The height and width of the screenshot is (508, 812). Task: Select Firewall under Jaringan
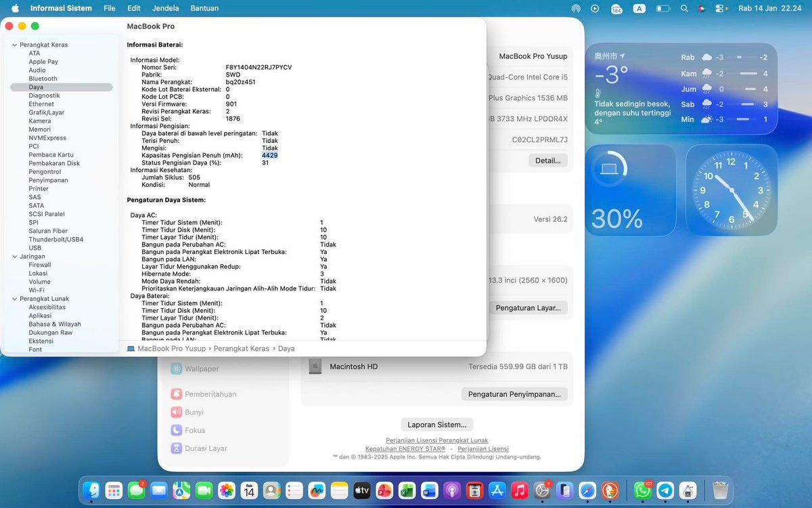(x=40, y=265)
